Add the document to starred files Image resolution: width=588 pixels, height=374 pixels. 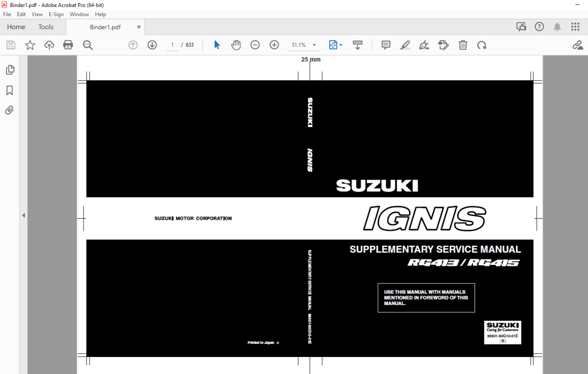pos(30,45)
